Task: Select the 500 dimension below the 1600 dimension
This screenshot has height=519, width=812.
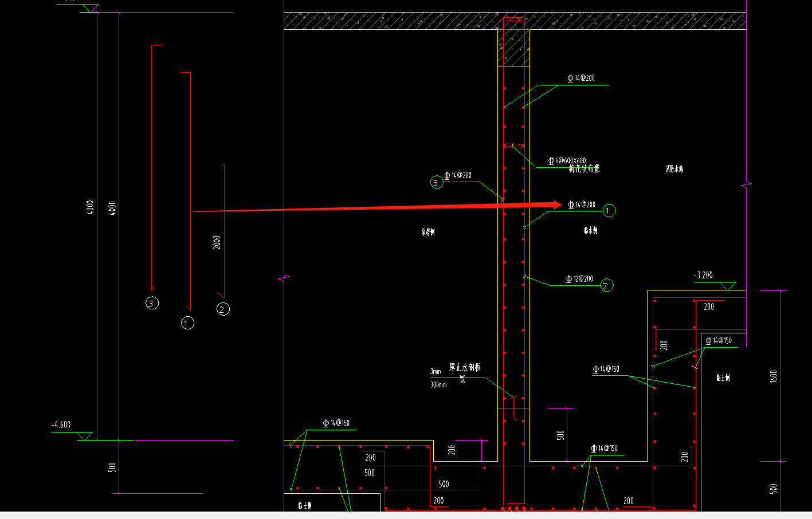Action: (x=774, y=489)
